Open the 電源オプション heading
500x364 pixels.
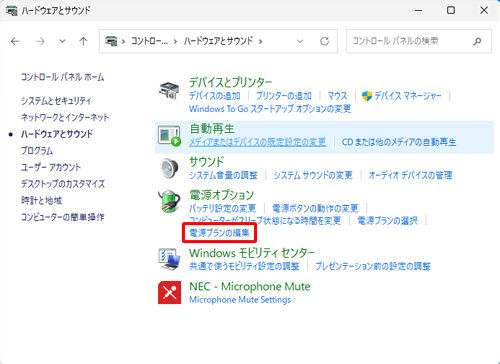point(222,195)
